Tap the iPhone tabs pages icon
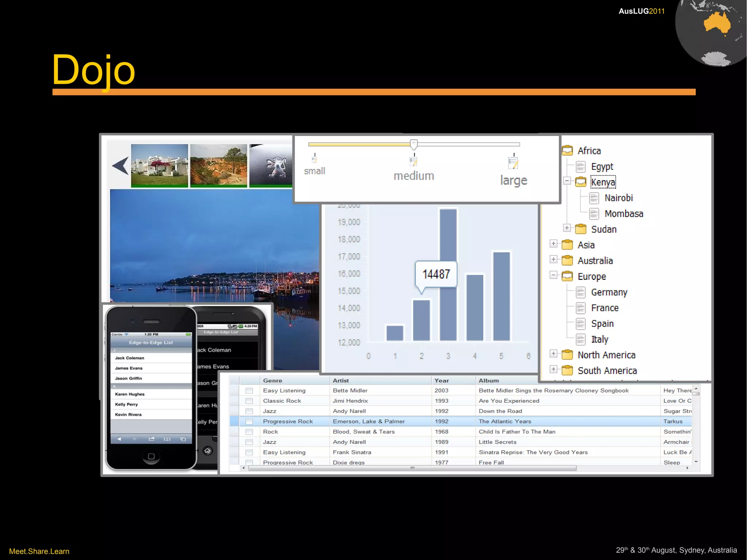747x560 pixels. pyautogui.click(x=183, y=439)
